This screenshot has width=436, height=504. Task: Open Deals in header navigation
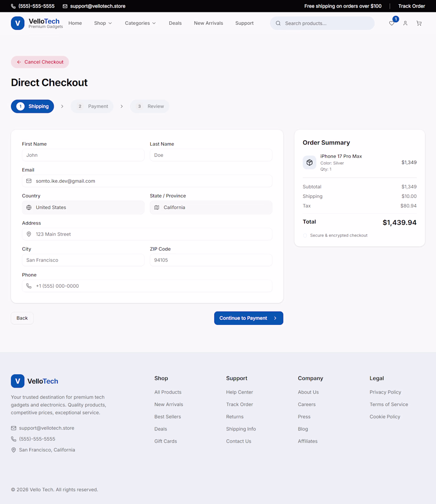pos(175,23)
